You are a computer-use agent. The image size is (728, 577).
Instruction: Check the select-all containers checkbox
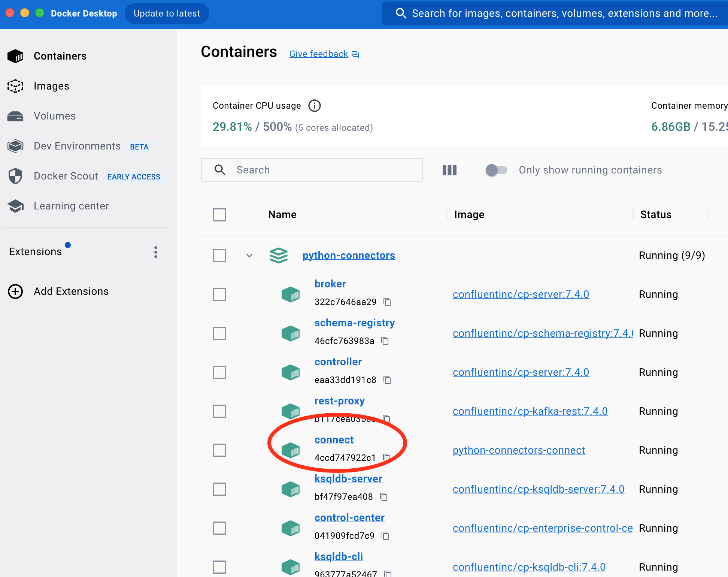[x=219, y=215]
